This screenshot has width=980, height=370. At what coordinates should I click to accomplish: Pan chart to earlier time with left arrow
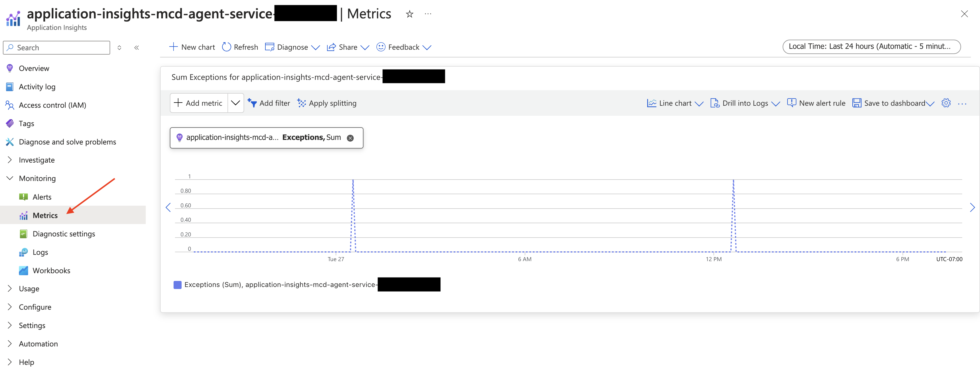click(x=168, y=208)
